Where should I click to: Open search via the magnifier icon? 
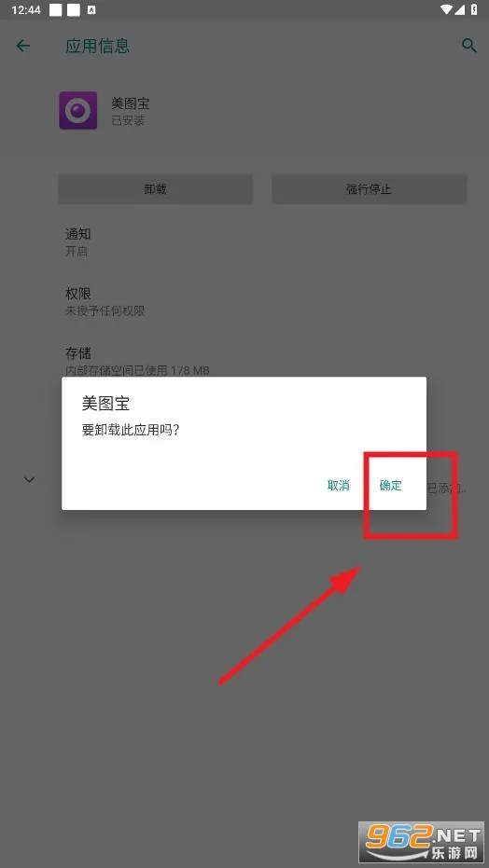[x=469, y=46]
